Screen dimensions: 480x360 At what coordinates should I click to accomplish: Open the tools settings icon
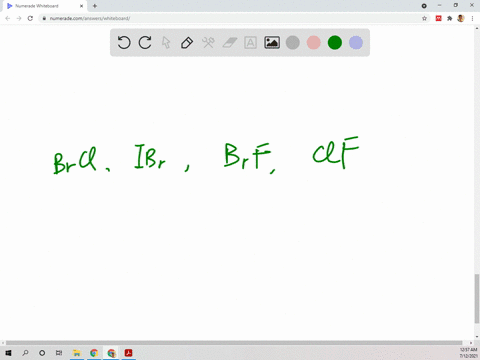[x=208, y=43]
